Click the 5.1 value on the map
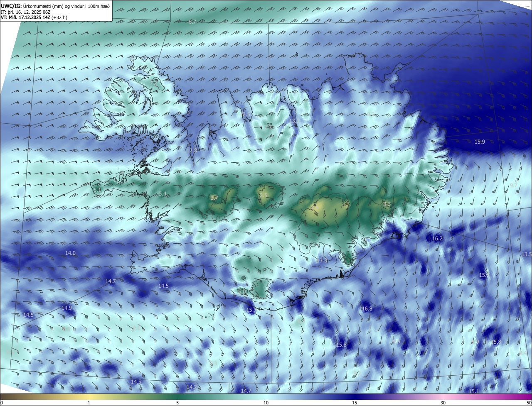532x406 pixels. pos(98,190)
